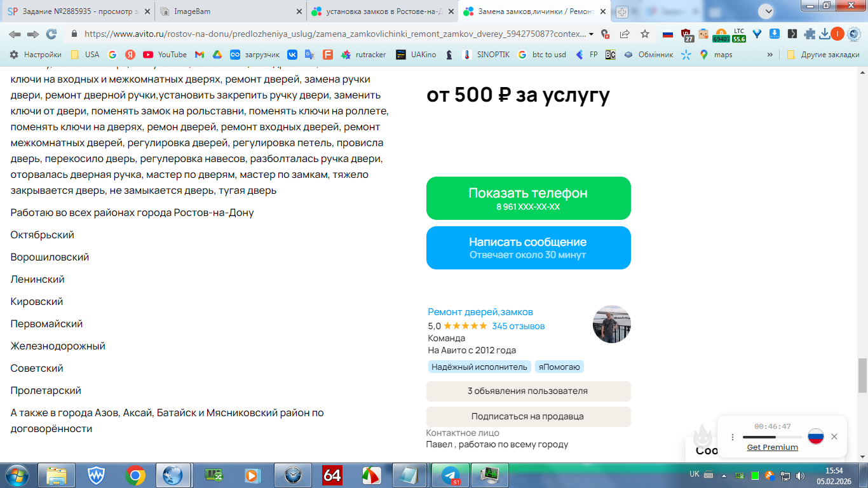The height and width of the screenshot is (488, 868).
Task: Click Показать телефон button
Action: tap(529, 198)
